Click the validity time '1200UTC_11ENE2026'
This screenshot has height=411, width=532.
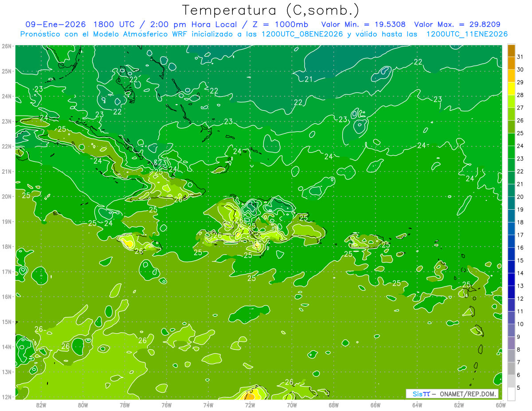[467, 34]
